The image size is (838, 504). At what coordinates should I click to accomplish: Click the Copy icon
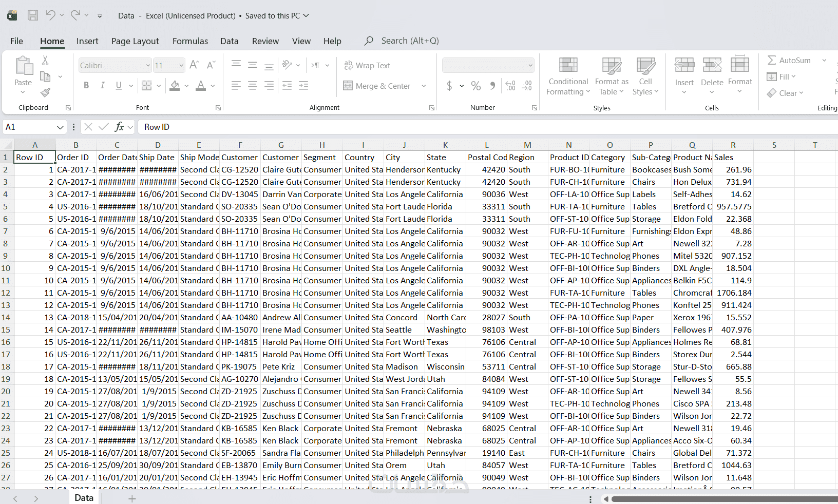[x=45, y=76]
